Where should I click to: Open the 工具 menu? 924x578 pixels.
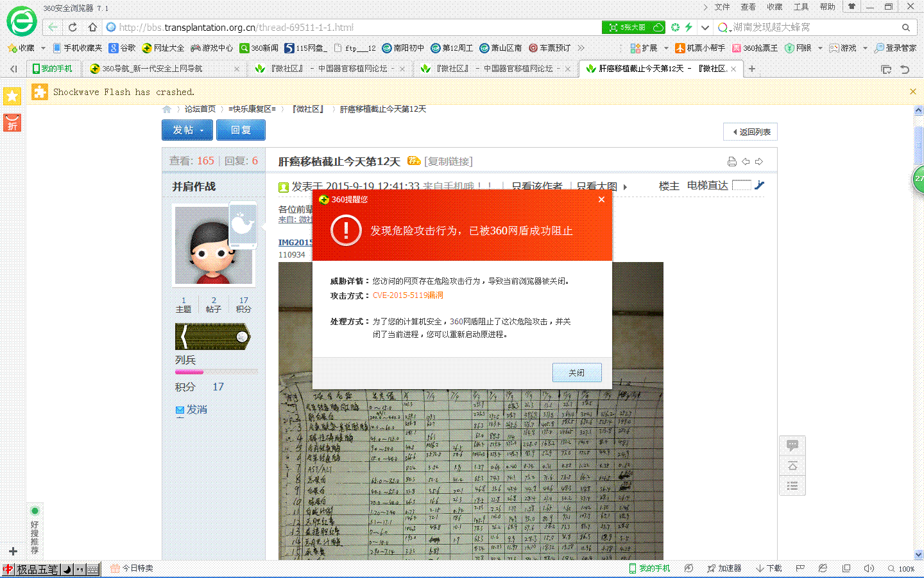pos(801,7)
